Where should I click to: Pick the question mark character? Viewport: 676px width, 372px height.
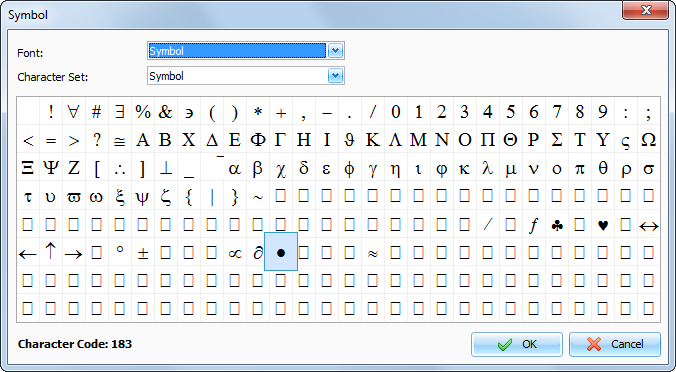point(97,141)
